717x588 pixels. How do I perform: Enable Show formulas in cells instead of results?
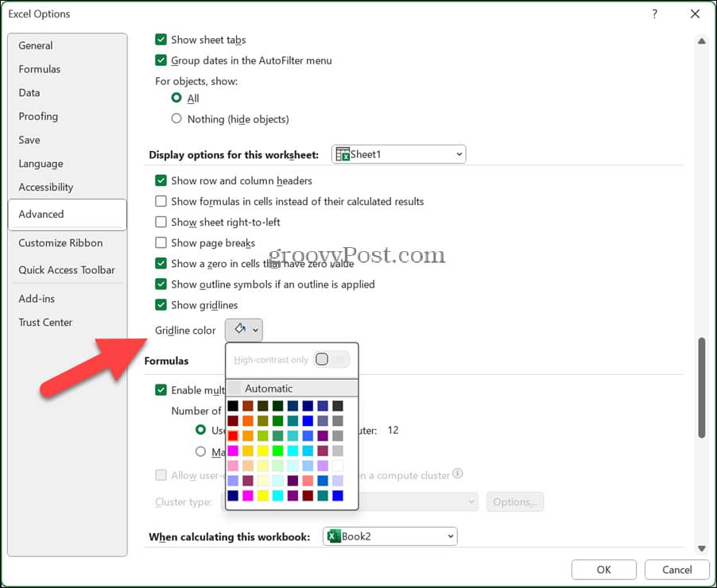pyautogui.click(x=161, y=201)
